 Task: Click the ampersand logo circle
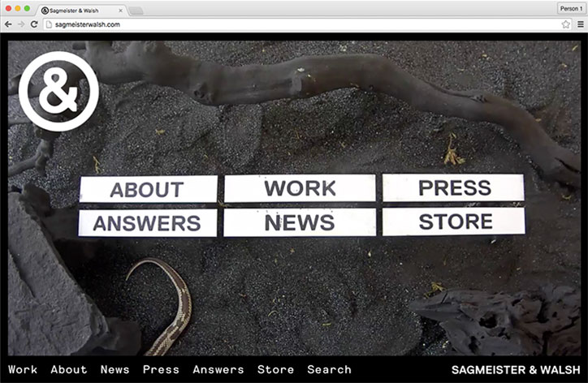[x=58, y=91]
